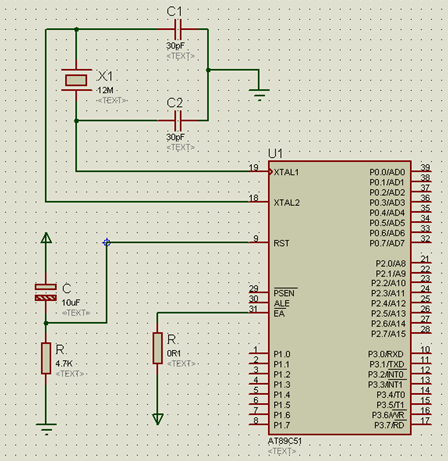
Task: Select the ground arrow below 0R1 resistor
Action: [158, 419]
